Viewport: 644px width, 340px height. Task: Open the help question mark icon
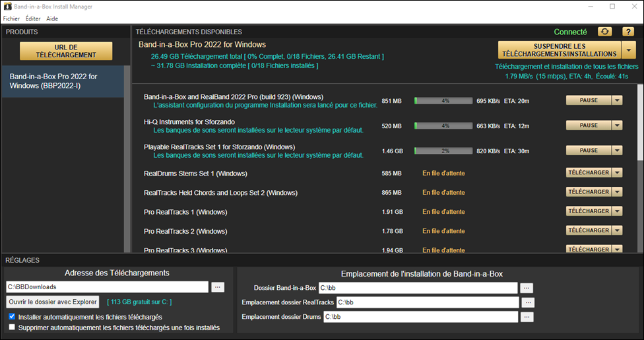628,32
